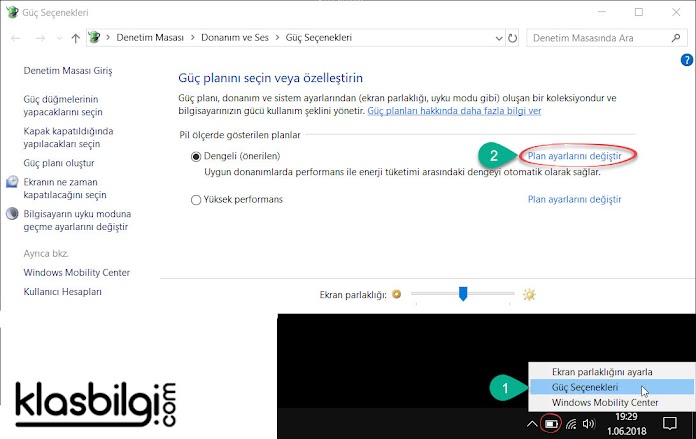Expand chevron before Denetim Masası breadcrumb
The height and width of the screenshot is (439, 696).
pos(108,38)
